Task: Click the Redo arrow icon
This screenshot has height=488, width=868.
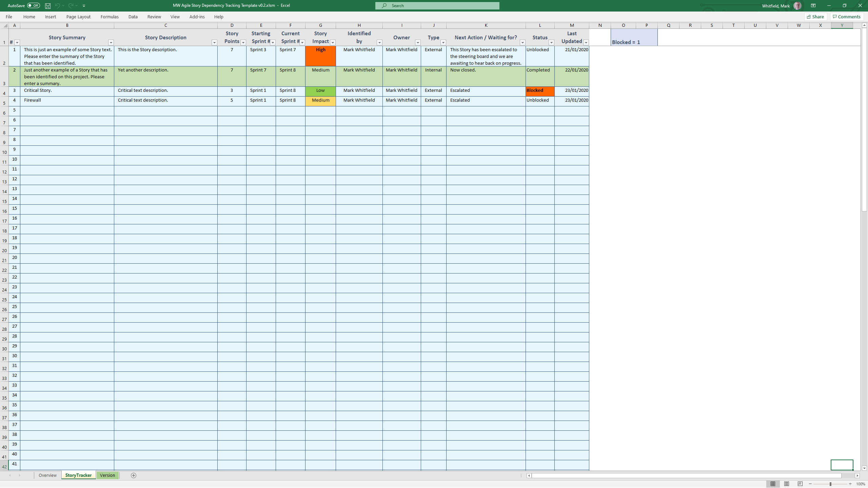Action: point(71,6)
